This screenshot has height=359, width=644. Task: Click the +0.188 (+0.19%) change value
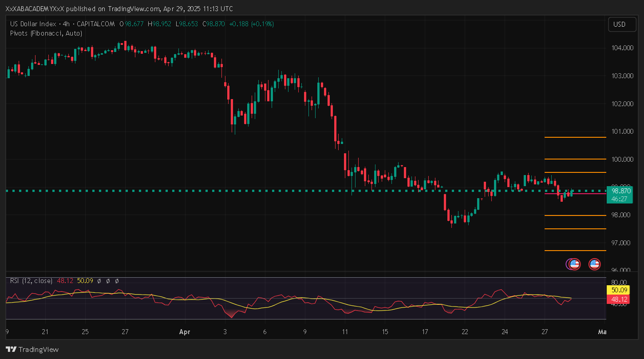coord(251,24)
